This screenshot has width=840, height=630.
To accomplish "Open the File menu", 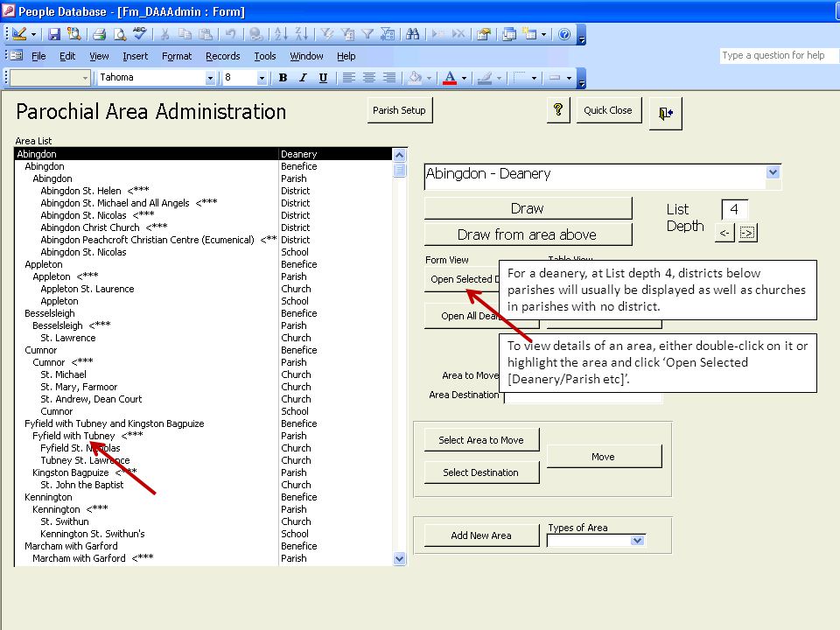I will pyautogui.click(x=38, y=56).
